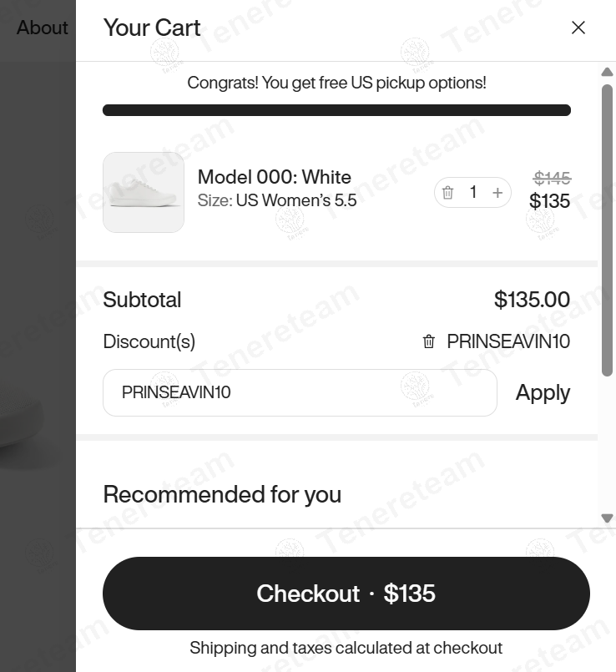This screenshot has width=616, height=672.
Task: Click the Size: US Women's 5.5 text
Action: (x=277, y=200)
